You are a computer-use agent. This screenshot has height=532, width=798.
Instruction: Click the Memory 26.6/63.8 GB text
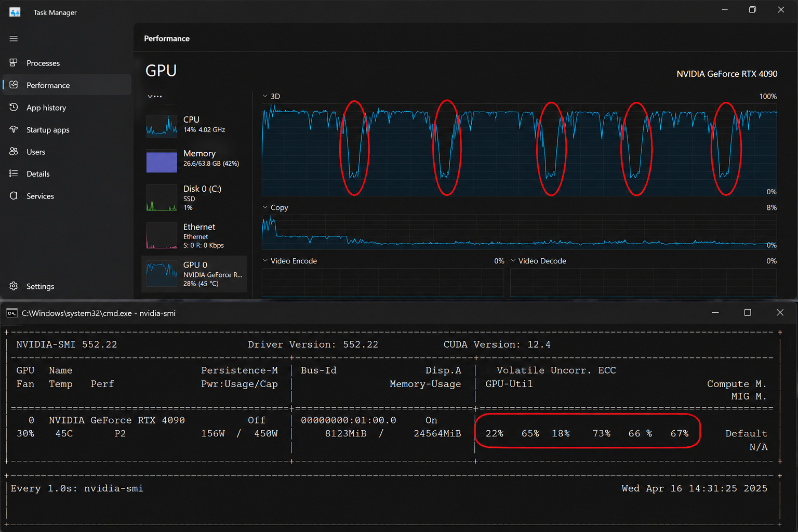pyautogui.click(x=211, y=163)
